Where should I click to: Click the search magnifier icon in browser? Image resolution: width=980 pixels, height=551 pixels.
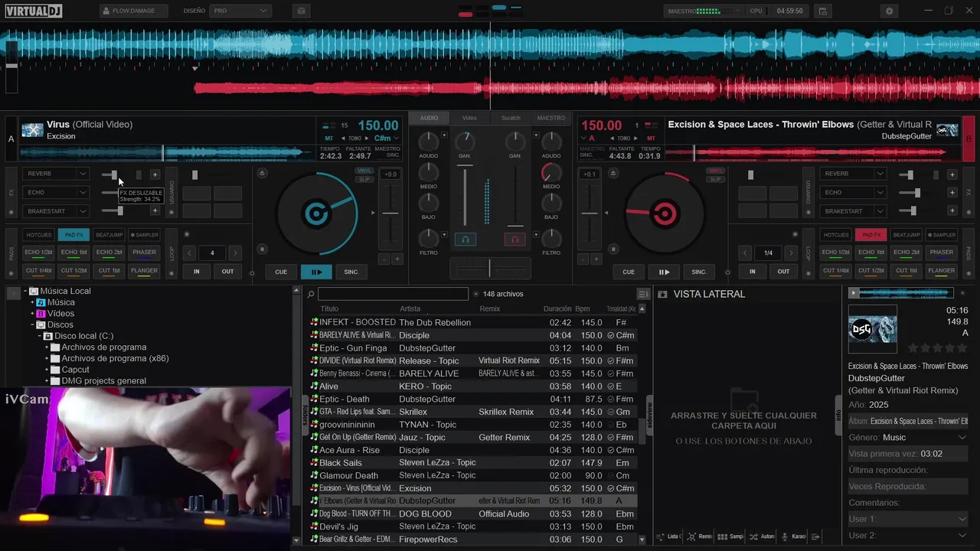point(311,294)
